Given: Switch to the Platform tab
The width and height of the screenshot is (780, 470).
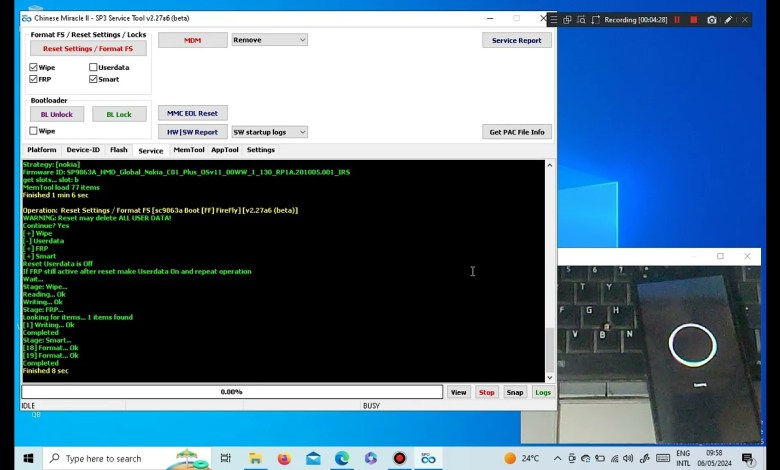Looking at the screenshot, I should (x=42, y=150).
